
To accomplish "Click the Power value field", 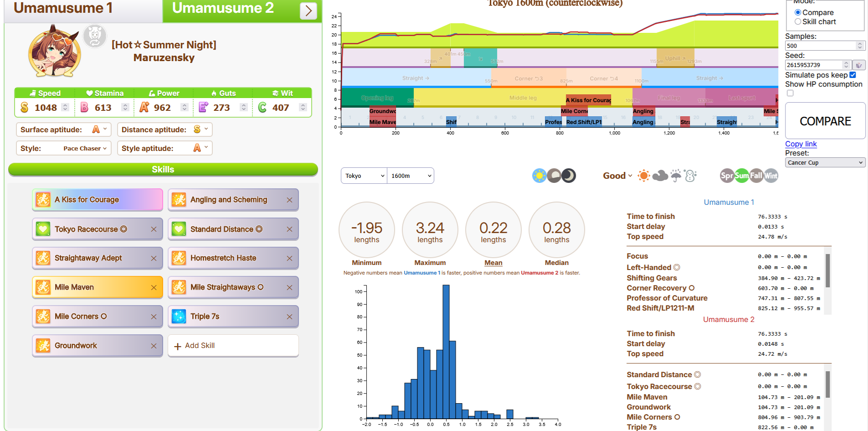I will coord(162,108).
